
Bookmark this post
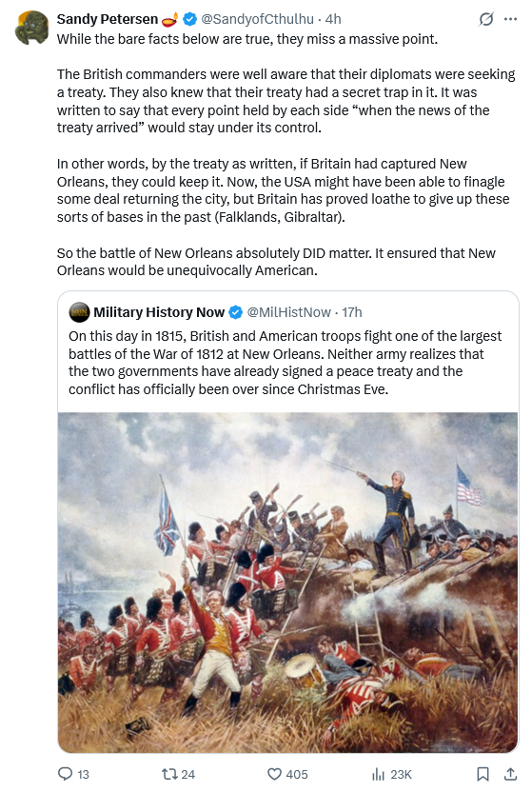483,774
